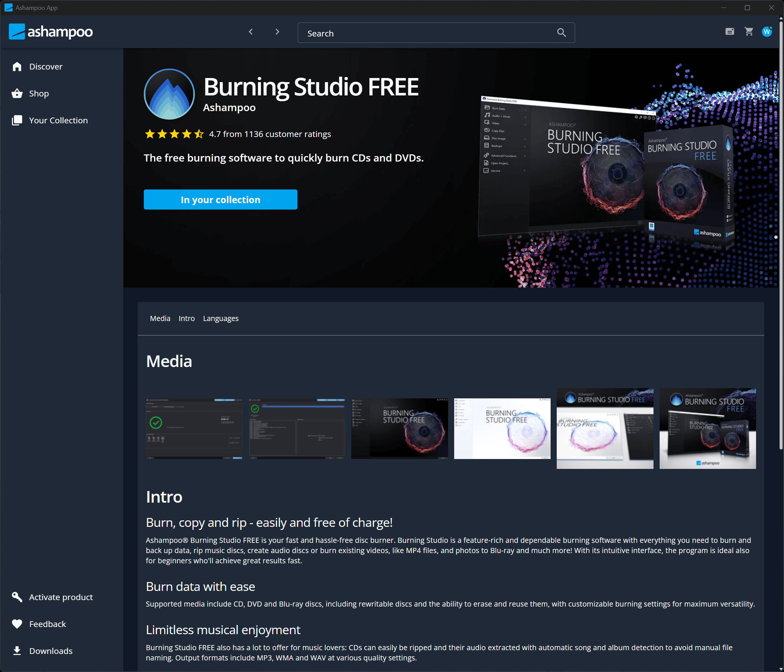Screen dimensions: 784x672
Task: Open Your Collection icon in sidebar
Action: 17,120
